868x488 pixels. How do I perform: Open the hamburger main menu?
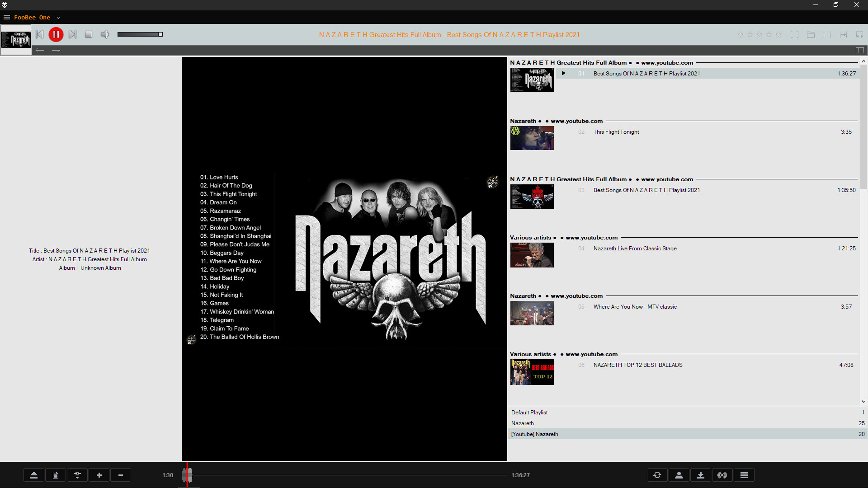[x=7, y=17]
